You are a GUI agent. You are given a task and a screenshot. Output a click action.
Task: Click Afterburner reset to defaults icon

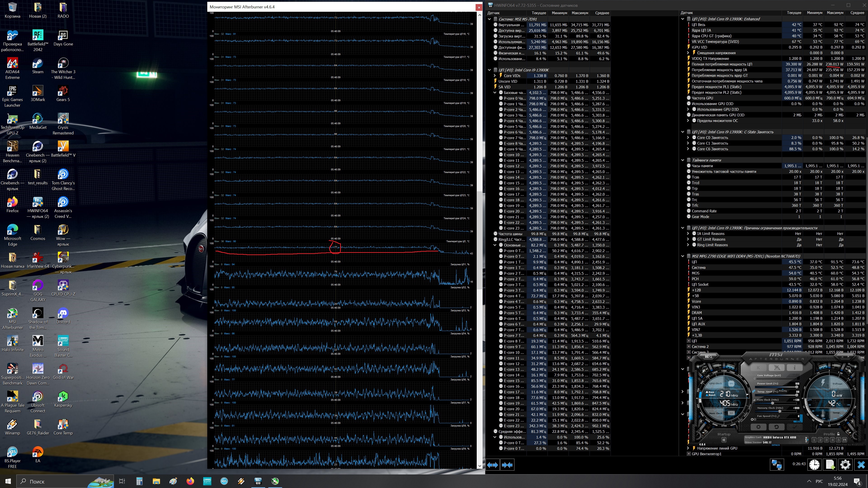[776, 427]
